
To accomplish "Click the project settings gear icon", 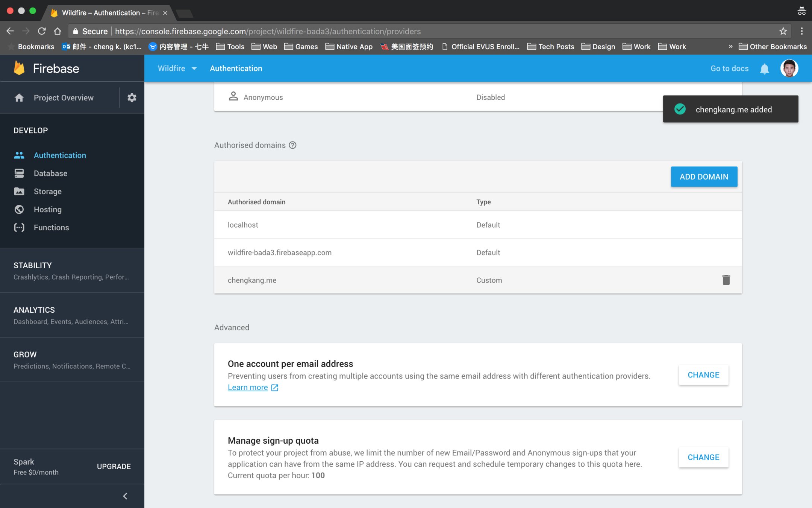I will click(132, 98).
